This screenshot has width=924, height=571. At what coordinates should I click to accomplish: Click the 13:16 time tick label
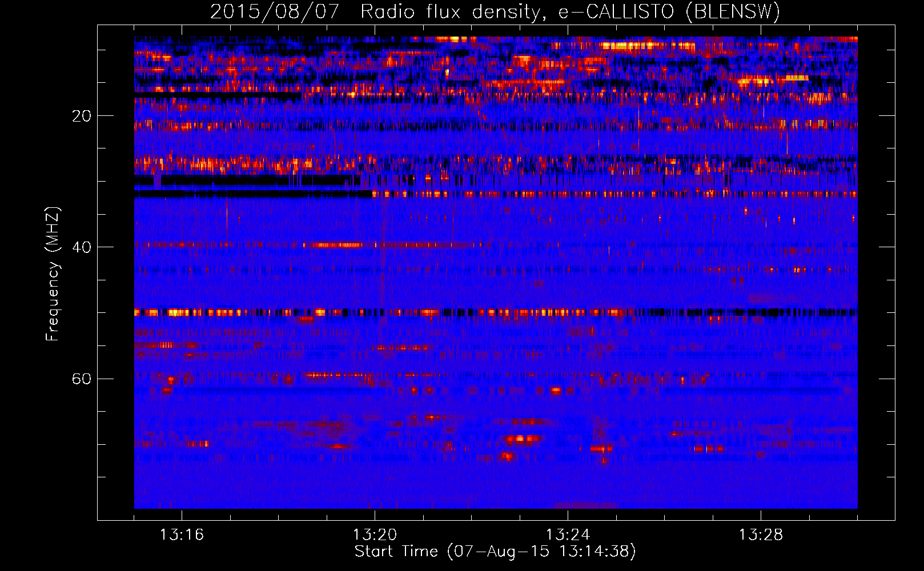pos(182,535)
